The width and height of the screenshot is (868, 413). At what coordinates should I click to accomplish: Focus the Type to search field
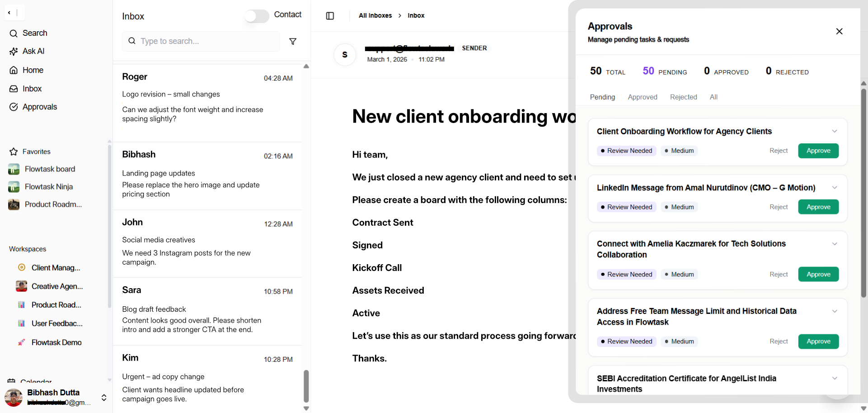201,41
